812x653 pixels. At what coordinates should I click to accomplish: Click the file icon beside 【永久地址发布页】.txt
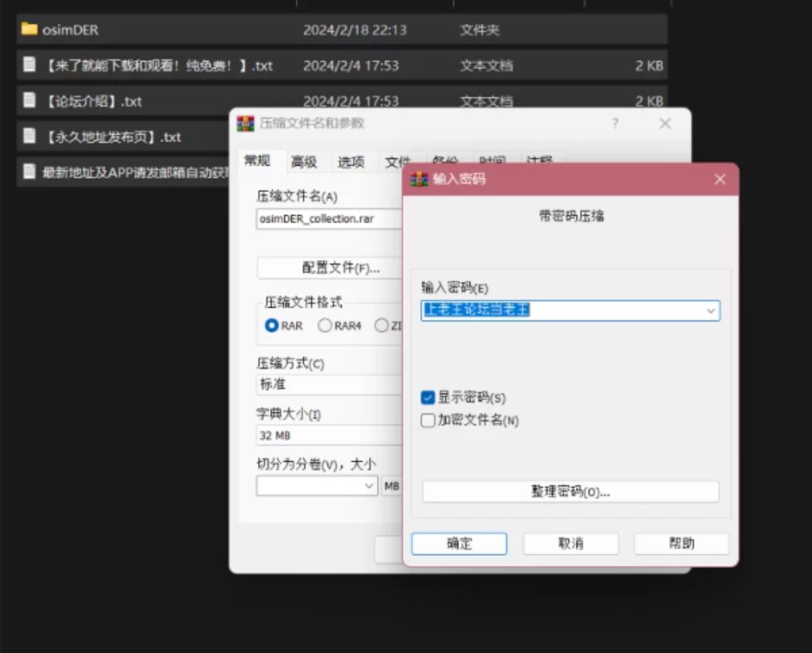coord(30,135)
